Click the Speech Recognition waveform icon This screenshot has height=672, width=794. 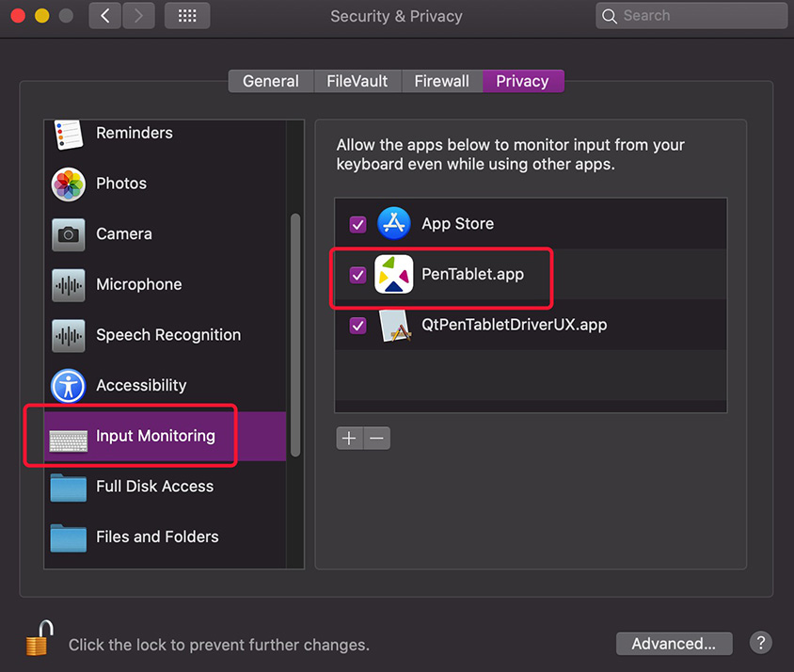coord(69,335)
